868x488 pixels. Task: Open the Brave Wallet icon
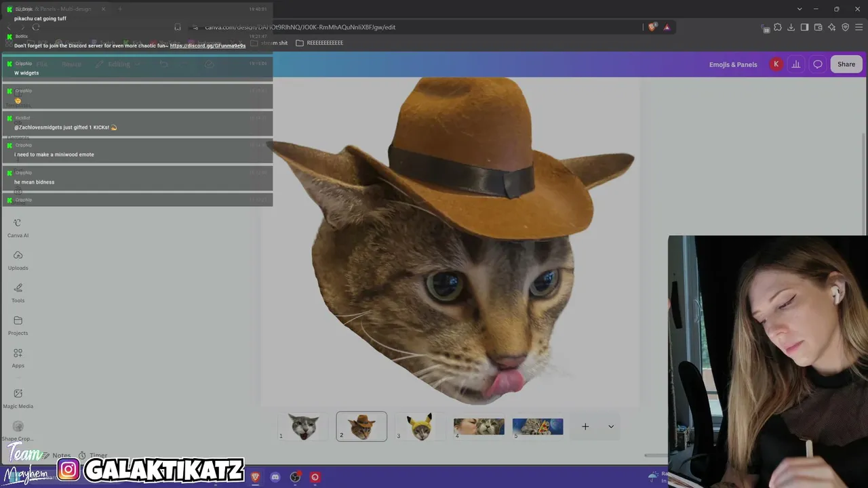818,27
